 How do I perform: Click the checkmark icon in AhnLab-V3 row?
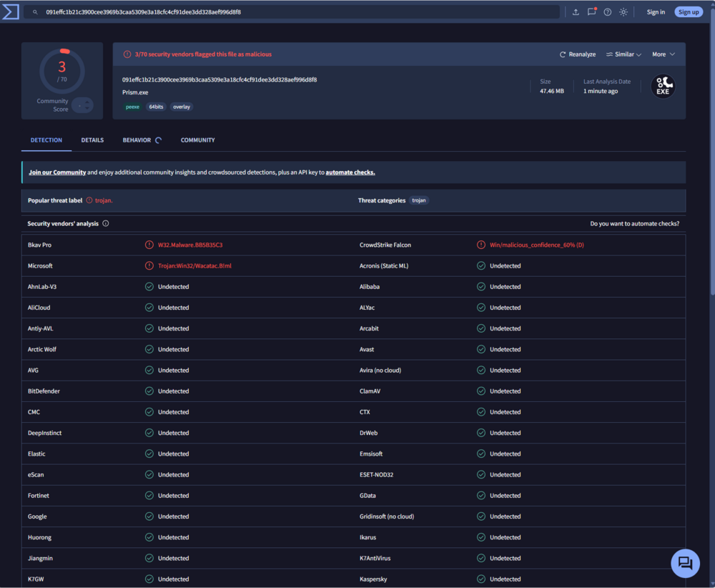149,287
